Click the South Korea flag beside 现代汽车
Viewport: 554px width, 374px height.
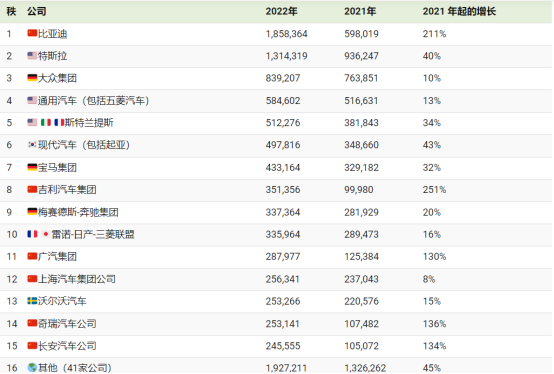coord(32,144)
